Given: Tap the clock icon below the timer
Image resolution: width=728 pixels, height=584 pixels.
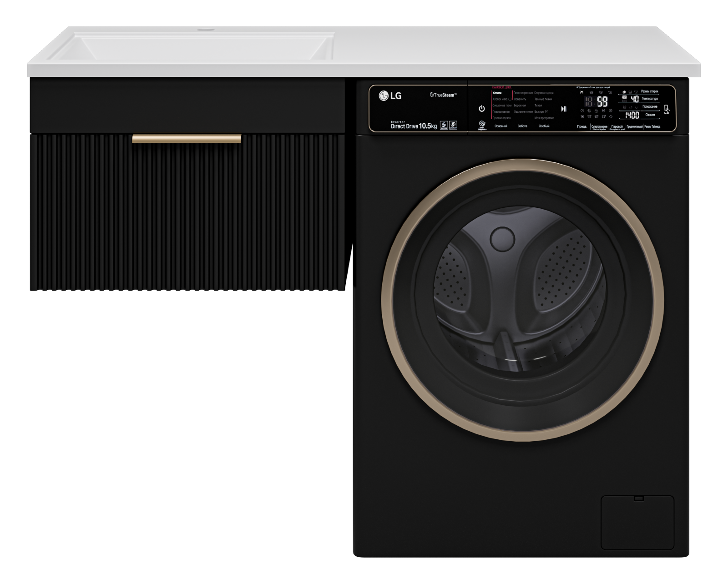Looking at the screenshot, I should click(x=582, y=111).
